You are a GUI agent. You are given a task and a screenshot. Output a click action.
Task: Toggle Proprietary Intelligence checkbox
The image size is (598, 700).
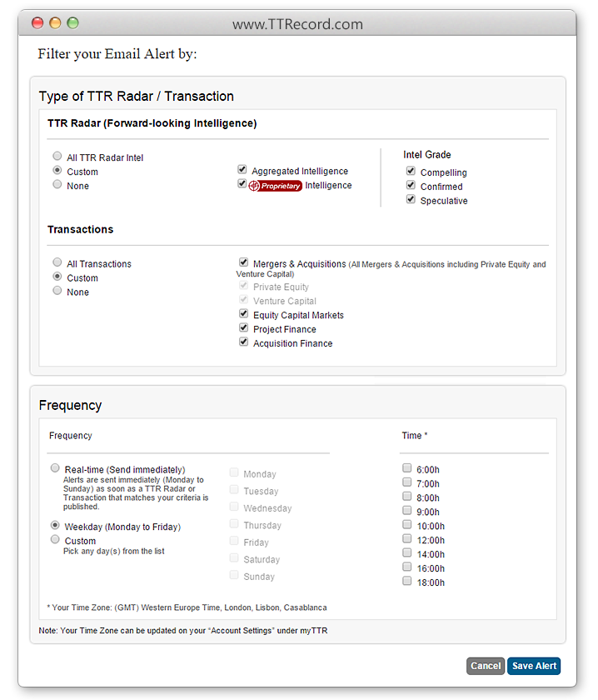[x=242, y=183]
